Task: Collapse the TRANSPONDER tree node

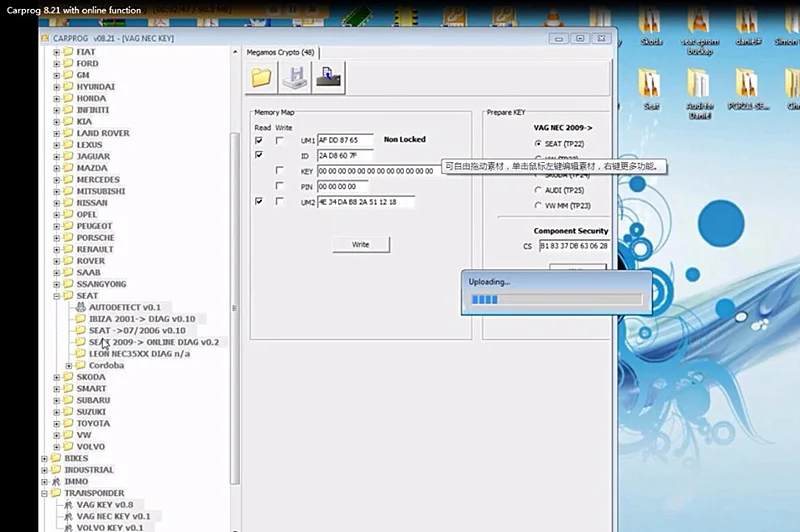Action: [x=44, y=493]
